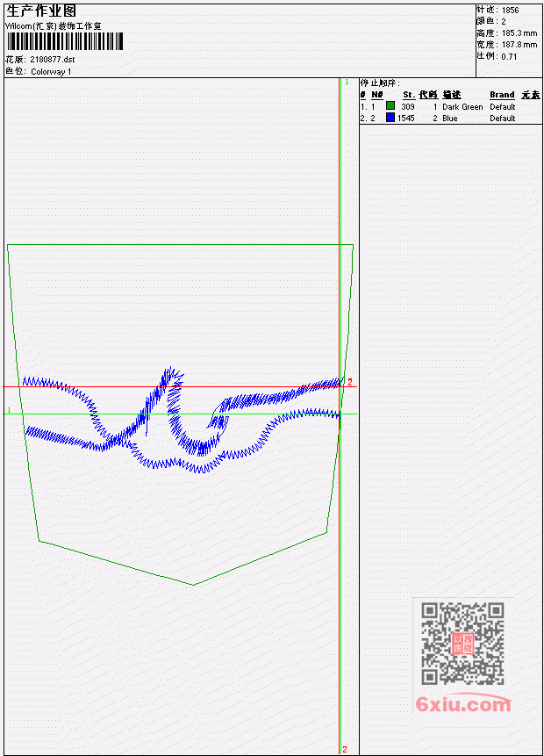Viewport: 544px width, 756px height.
Task: Click the '元素' column header
Action: 531,95
